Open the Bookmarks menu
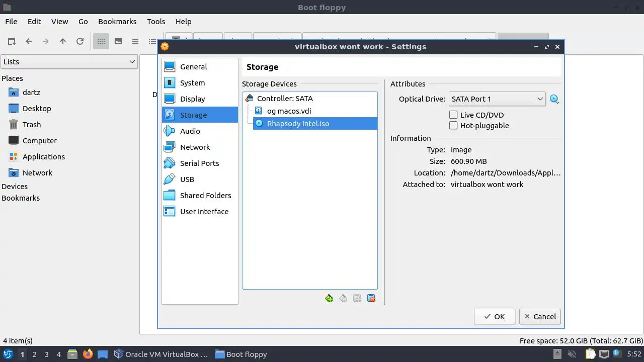This screenshot has height=362, width=644. pyautogui.click(x=117, y=22)
